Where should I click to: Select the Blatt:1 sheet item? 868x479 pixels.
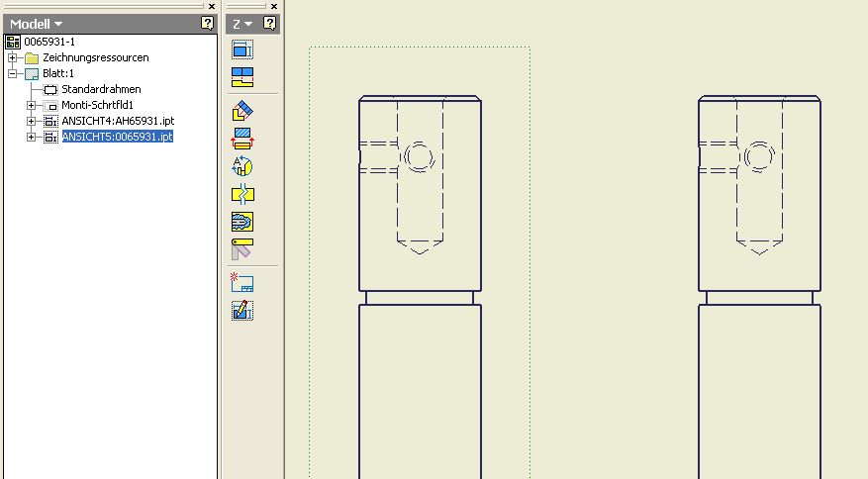click(x=58, y=73)
